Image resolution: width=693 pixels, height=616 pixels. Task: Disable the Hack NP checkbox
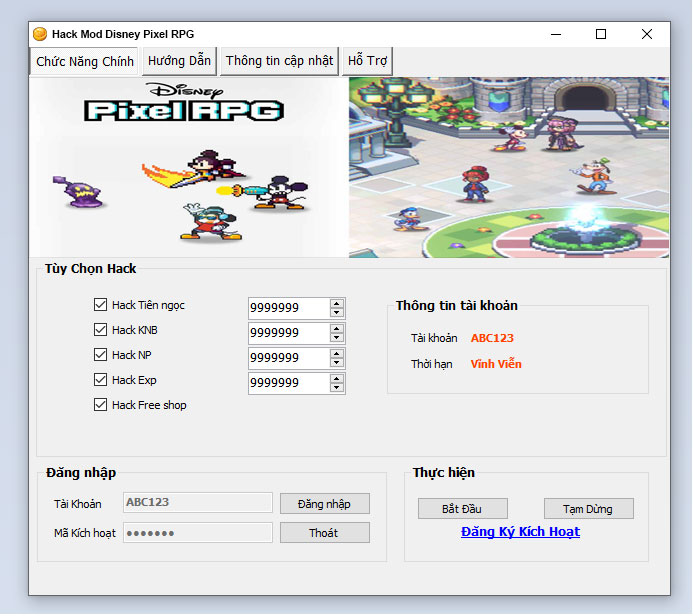(100, 354)
